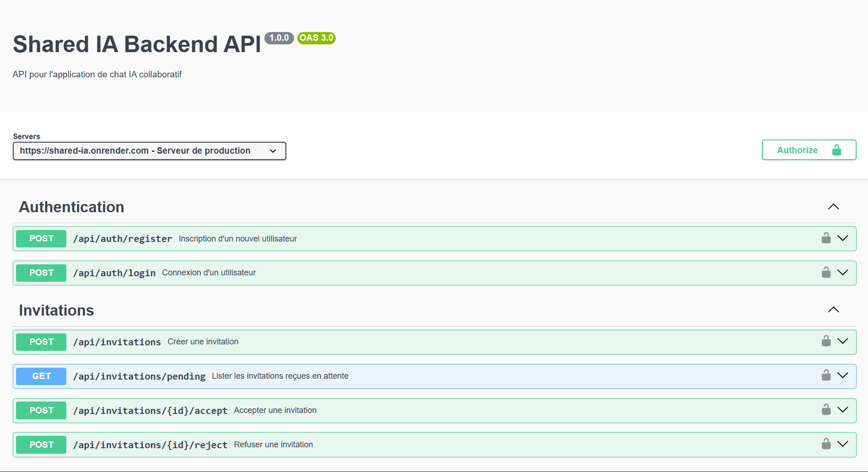Screen dimensions: 868x472
Task: Select the GET method badge on pending invitations
Action: tap(41, 376)
